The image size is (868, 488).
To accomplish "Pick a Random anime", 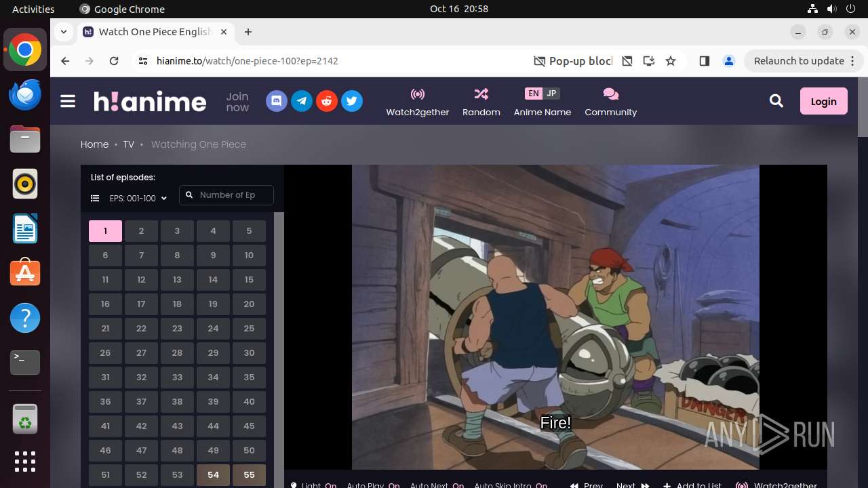I will (x=481, y=102).
